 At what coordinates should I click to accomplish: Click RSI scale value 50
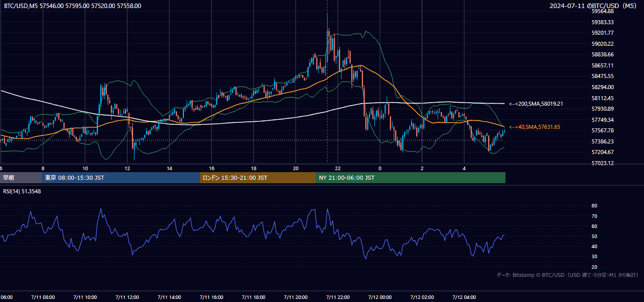594,236
